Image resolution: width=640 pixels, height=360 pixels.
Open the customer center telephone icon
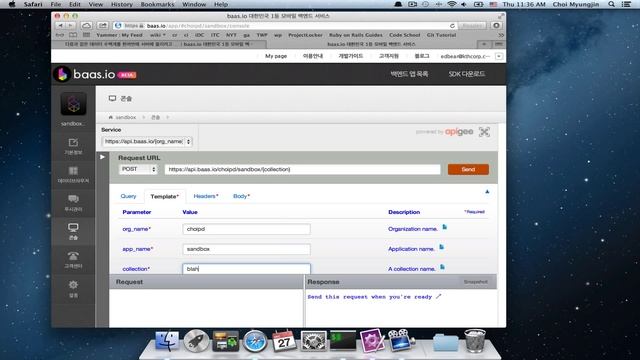click(73, 256)
